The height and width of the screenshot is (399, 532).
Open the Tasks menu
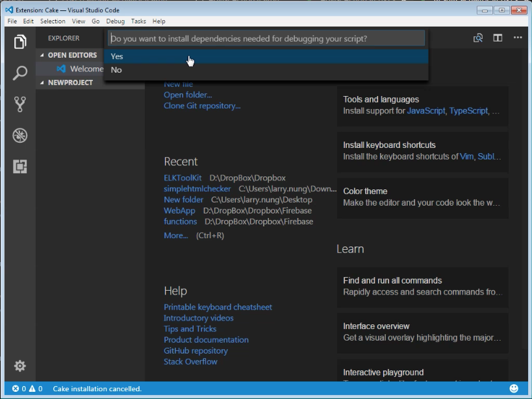tap(138, 21)
